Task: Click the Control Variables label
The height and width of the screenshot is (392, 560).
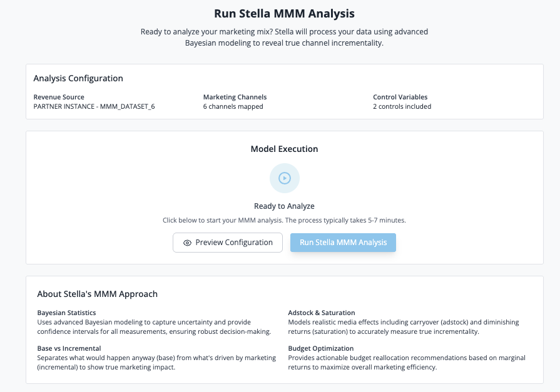Action: (400, 97)
